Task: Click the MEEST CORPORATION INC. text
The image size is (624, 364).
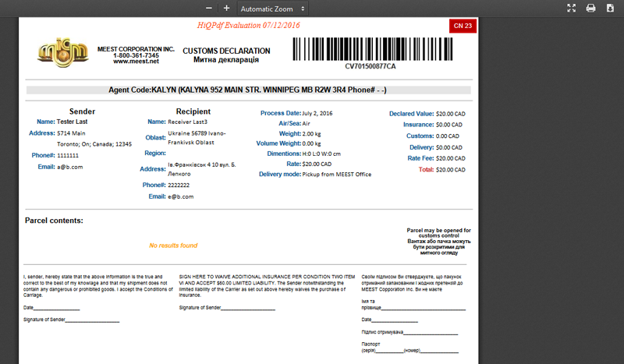Action: pos(136,49)
